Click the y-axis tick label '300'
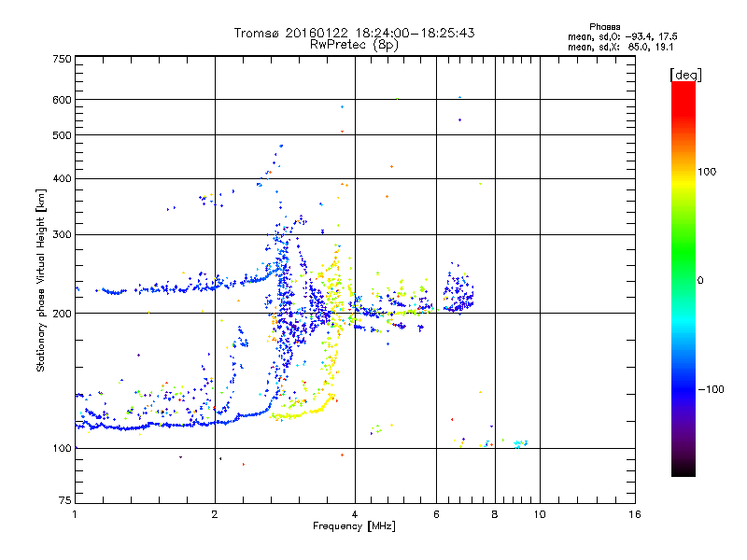 click(62, 235)
